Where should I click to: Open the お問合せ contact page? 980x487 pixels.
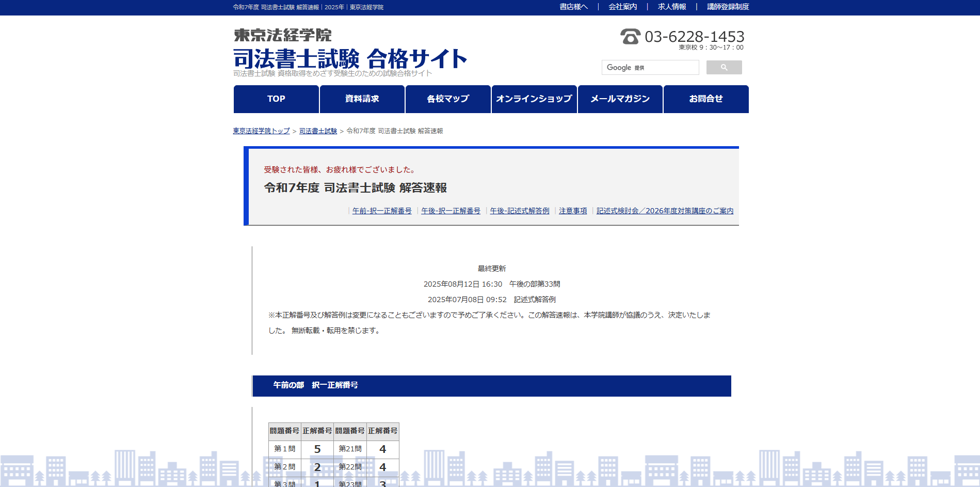coord(705,99)
